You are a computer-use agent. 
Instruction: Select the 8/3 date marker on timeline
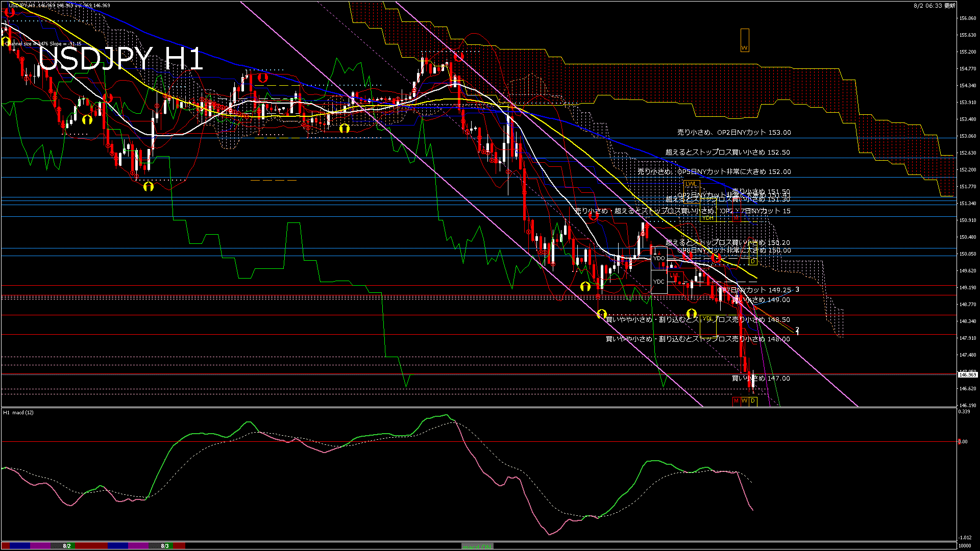coord(165,546)
